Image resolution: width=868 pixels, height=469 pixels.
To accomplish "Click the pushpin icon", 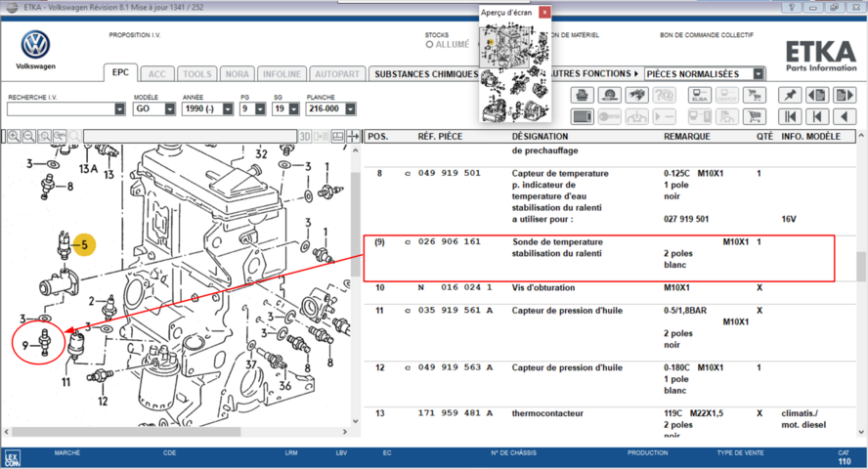I will [790, 95].
